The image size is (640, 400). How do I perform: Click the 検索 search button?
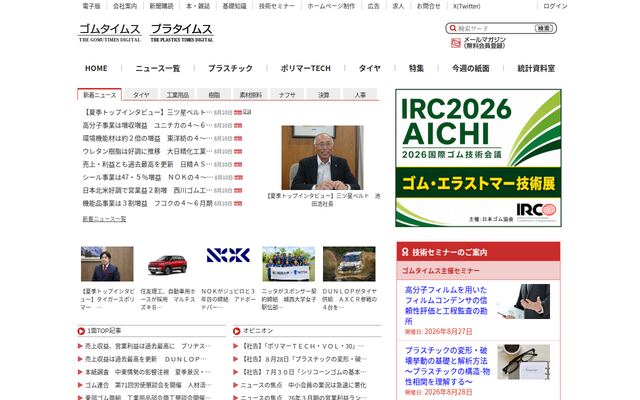click(544, 28)
